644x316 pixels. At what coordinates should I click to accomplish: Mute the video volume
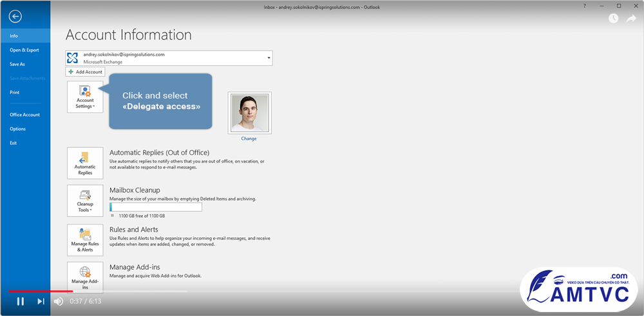point(59,301)
